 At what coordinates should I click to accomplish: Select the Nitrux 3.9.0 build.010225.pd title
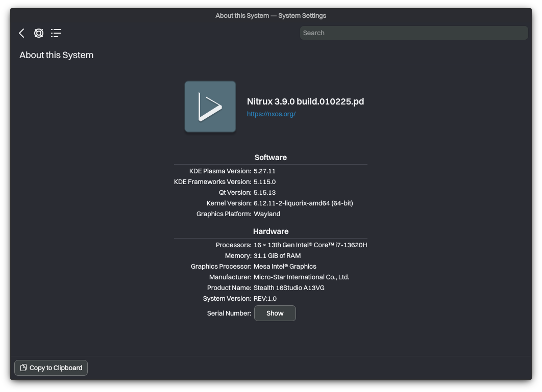[x=305, y=101]
